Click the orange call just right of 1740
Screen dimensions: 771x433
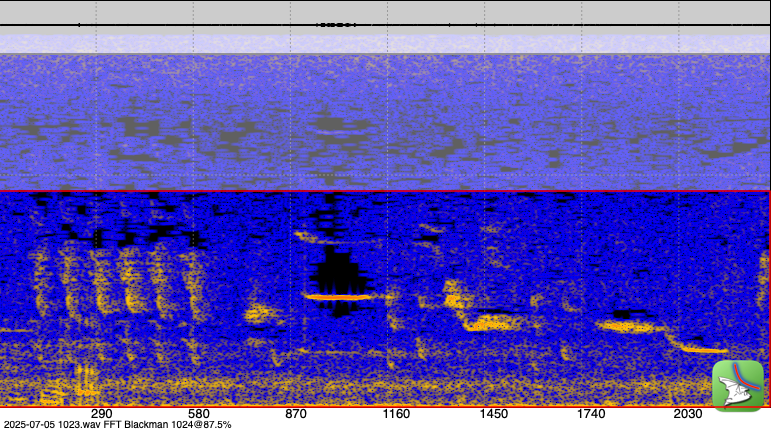625,325
